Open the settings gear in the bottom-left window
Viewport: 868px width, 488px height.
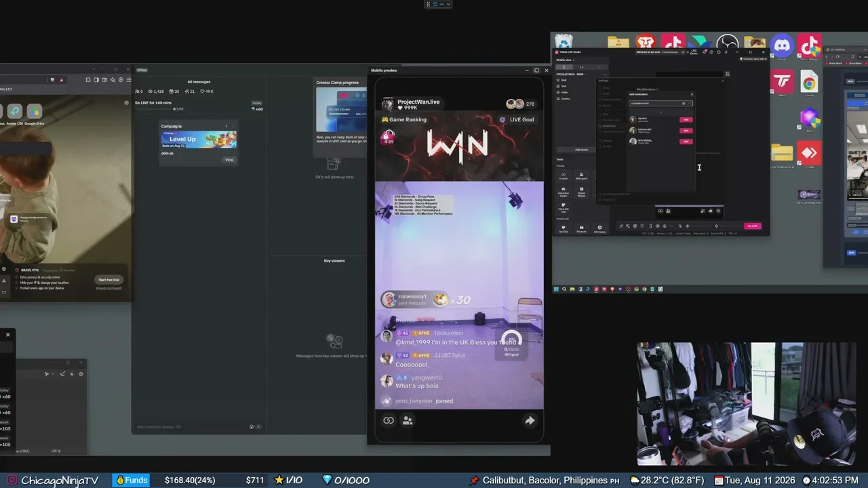click(81, 374)
